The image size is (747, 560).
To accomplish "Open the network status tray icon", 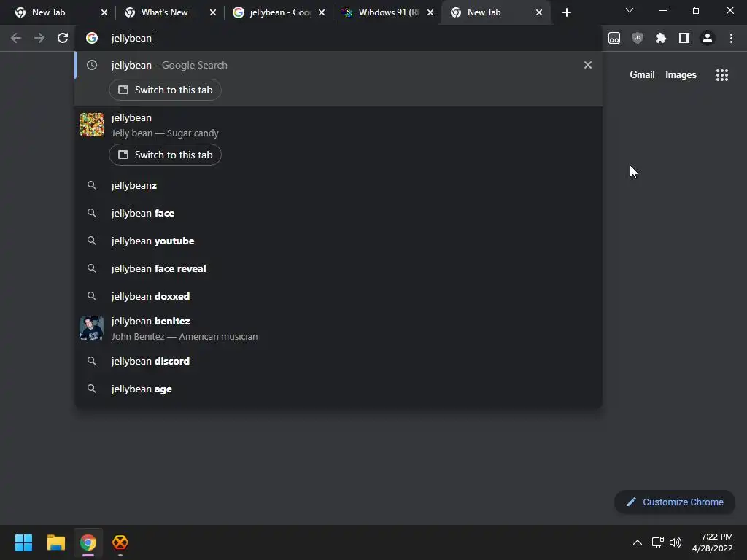I will (x=658, y=542).
